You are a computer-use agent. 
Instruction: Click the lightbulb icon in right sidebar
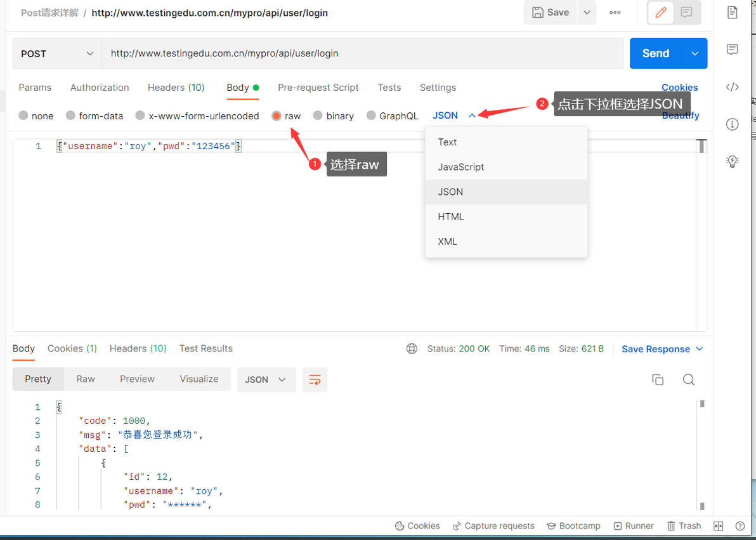[x=733, y=161]
